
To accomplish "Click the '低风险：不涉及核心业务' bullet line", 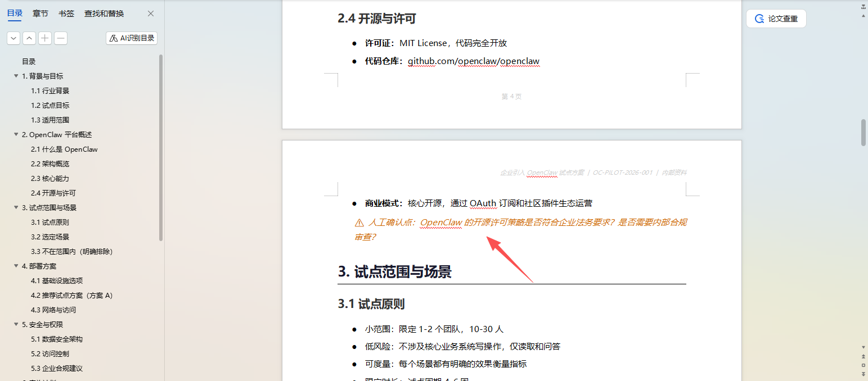I will click(462, 347).
